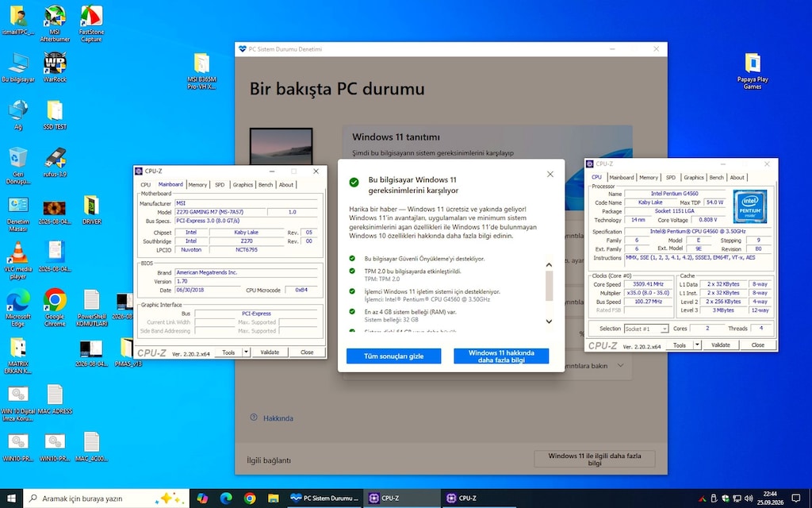Image resolution: width=812 pixels, height=508 pixels.
Task: Click PC thumbnail image in PC Sistem Durumu
Action: [282, 145]
